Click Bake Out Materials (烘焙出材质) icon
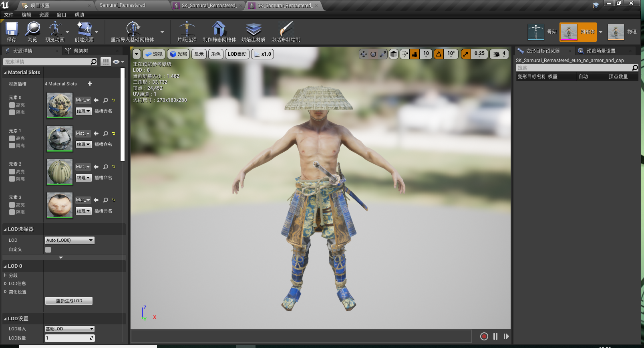Viewport: 644px width, 348px height. point(253,31)
